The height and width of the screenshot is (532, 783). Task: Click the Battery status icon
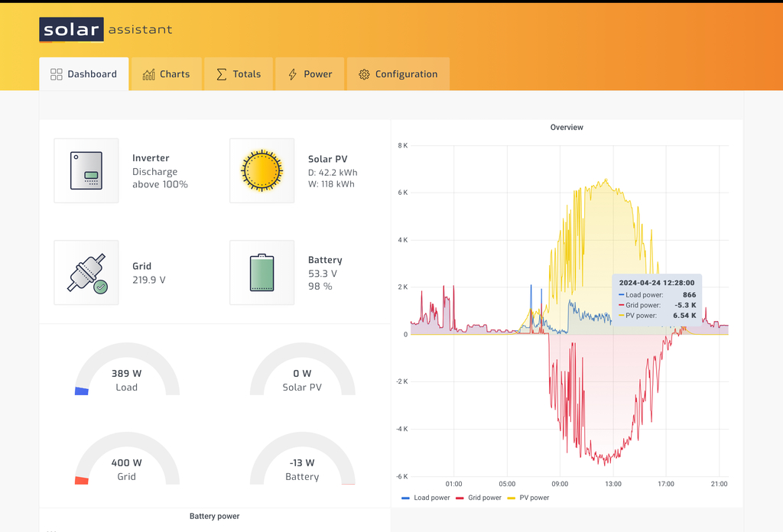(x=262, y=273)
